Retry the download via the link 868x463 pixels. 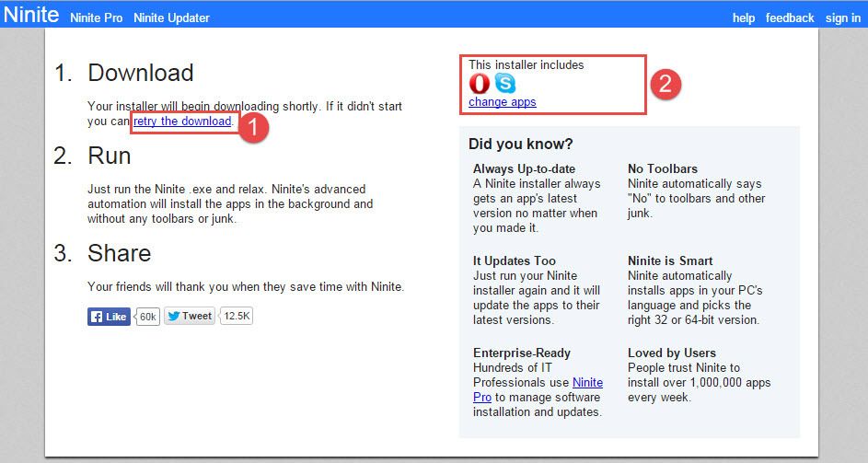pos(182,122)
